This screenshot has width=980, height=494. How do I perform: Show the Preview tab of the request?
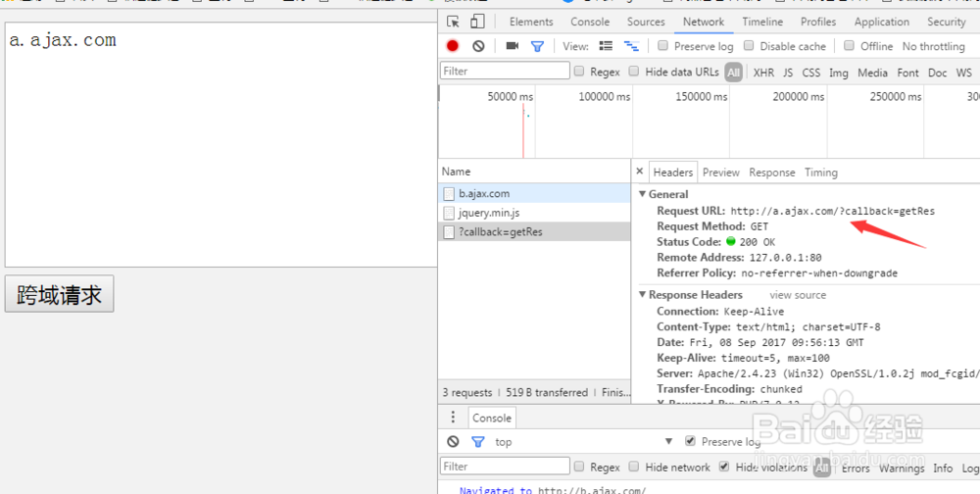(x=720, y=172)
